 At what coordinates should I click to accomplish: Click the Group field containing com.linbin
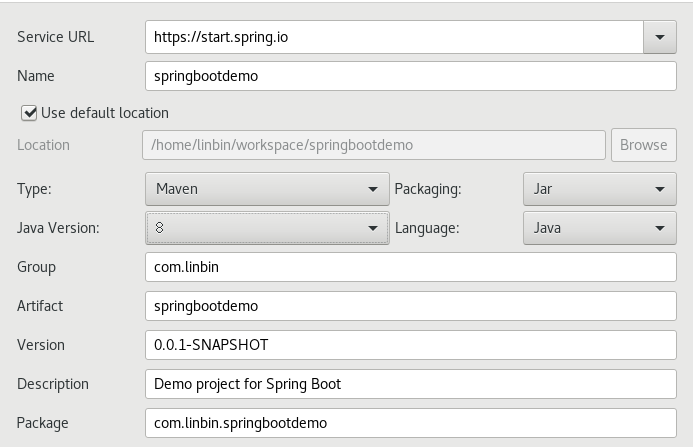[x=410, y=267]
